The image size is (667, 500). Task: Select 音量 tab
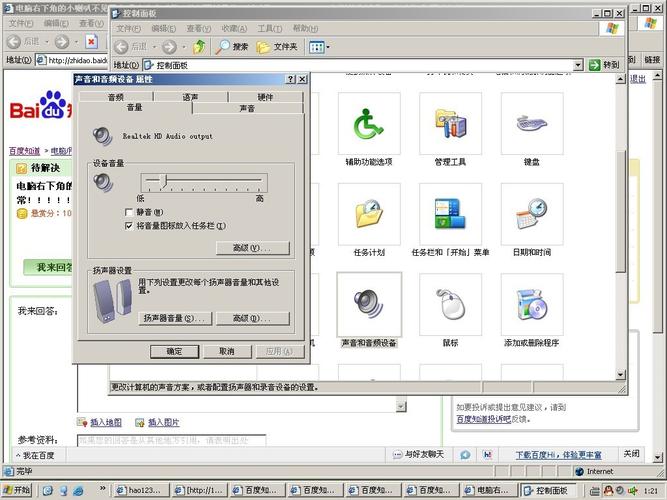coord(134,108)
